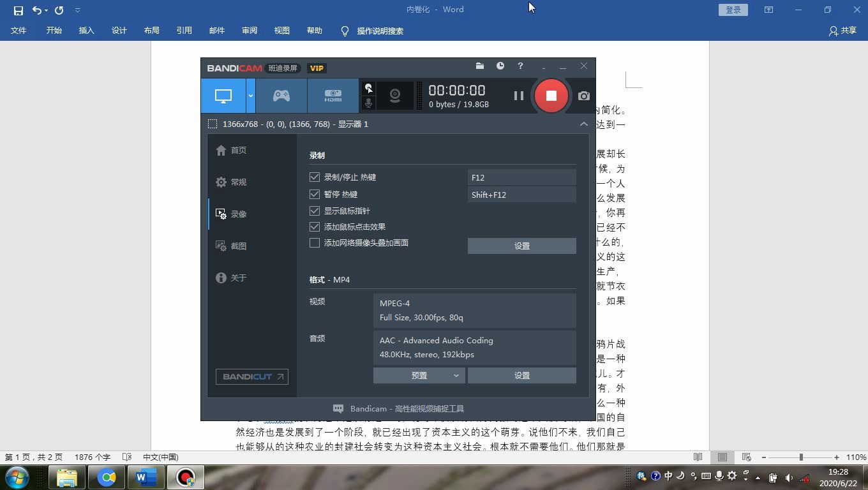Open screen recording mode dropdown arrow
The height and width of the screenshot is (490, 868).
251,96
